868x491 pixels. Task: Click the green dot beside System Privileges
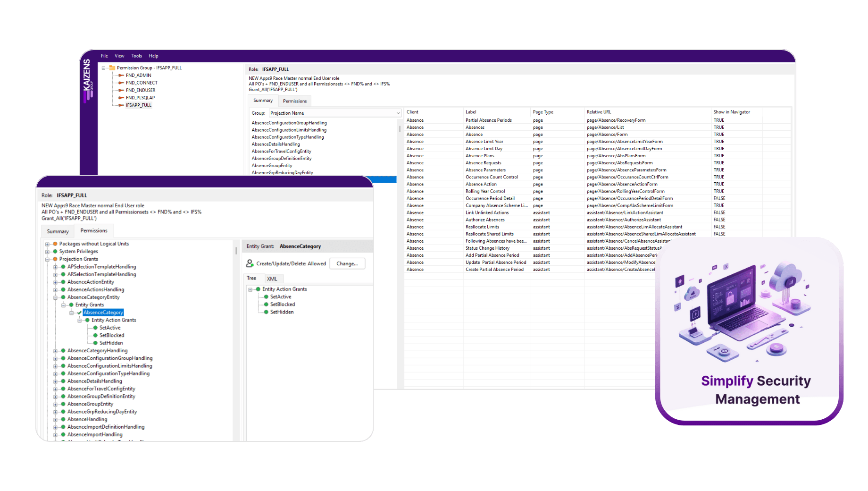click(55, 252)
